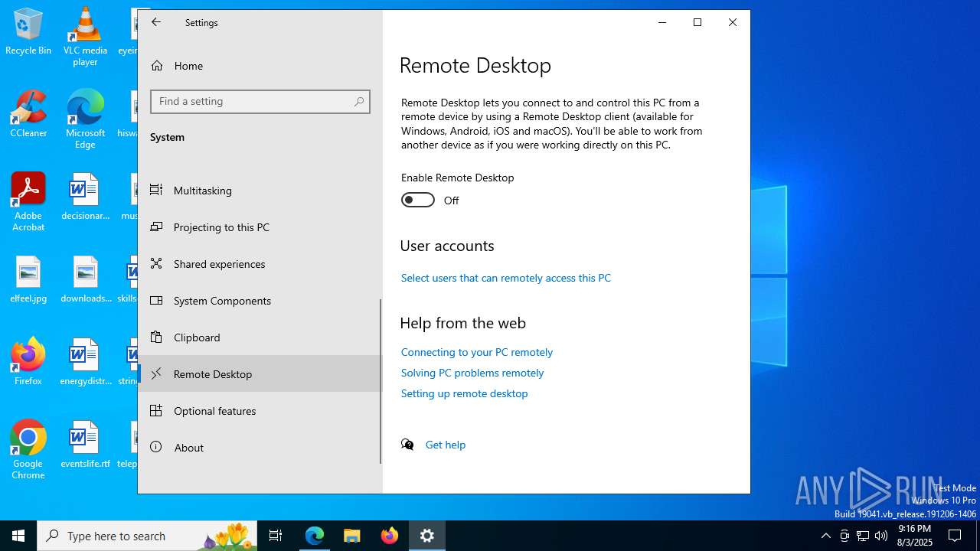Click Settings gear in taskbar
This screenshot has width=980, height=551.
click(x=427, y=536)
